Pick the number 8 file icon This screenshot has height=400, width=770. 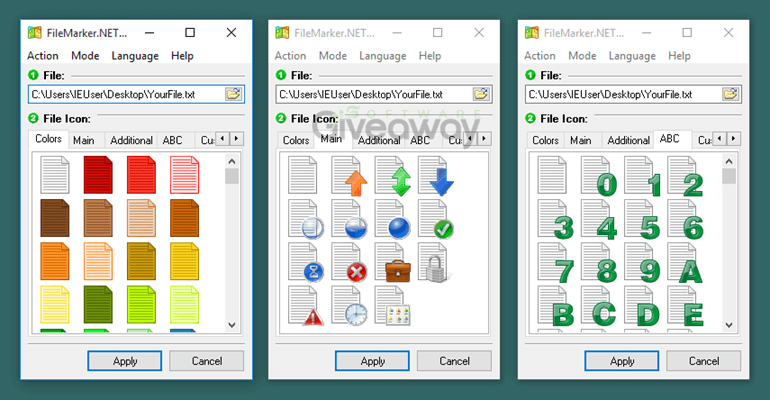(599, 263)
